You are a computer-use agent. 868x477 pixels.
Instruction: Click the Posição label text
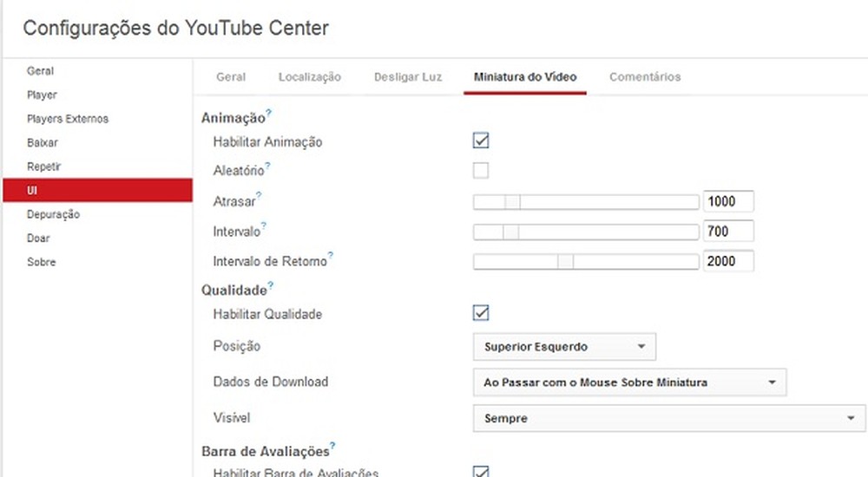click(236, 346)
